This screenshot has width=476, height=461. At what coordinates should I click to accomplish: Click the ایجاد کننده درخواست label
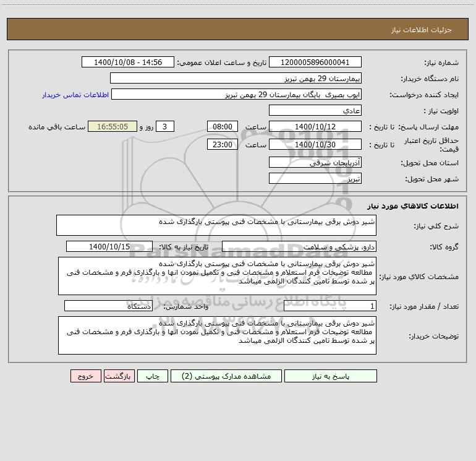click(x=424, y=95)
